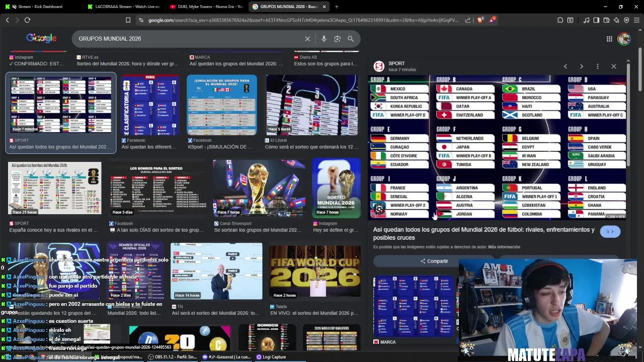This screenshot has height=362, width=644.
Task: Submit the search with the magnifier icon
Action: pos(351,39)
